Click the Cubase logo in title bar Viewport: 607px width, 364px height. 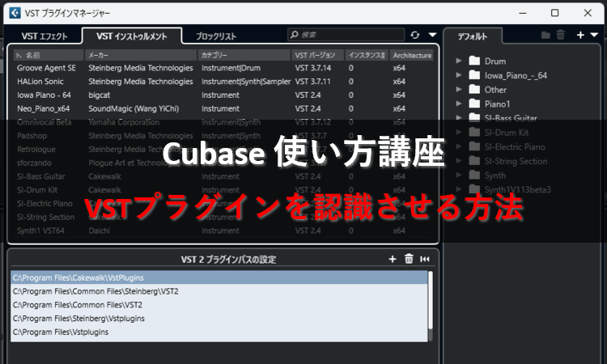(15, 13)
